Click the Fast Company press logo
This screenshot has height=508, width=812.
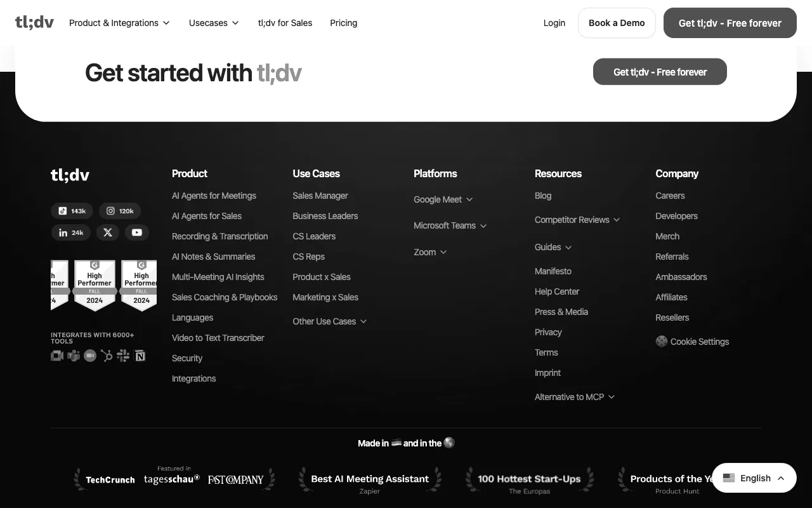[235, 479]
